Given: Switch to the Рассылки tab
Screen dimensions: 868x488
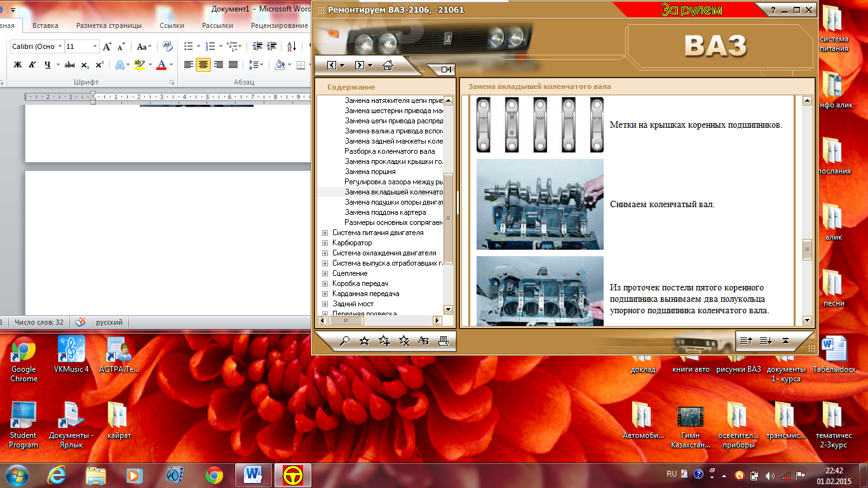Looking at the screenshot, I should 217,25.
